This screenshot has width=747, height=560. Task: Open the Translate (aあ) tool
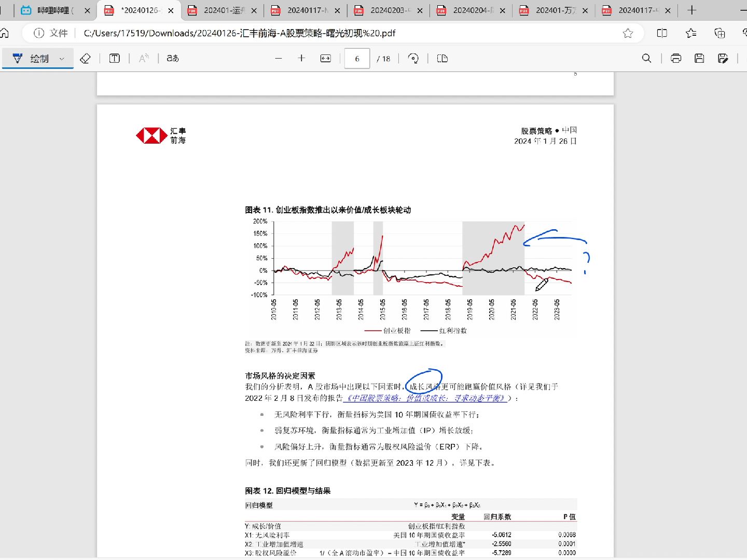click(x=173, y=59)
